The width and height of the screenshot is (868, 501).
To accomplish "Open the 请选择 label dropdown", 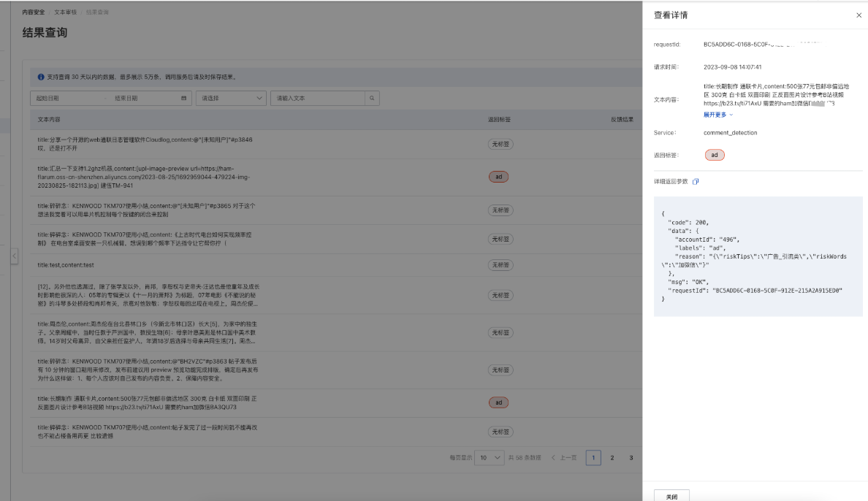I will [x=231, y=98].
